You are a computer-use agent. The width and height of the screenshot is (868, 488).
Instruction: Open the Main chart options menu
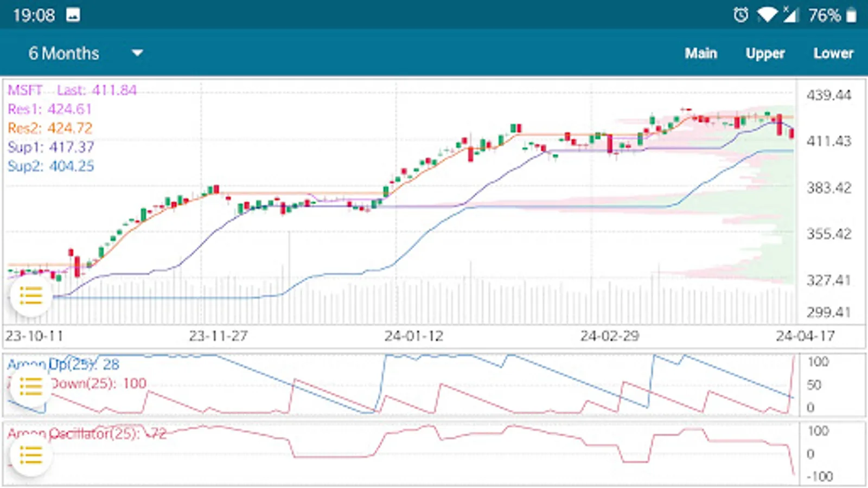[702, 53]
